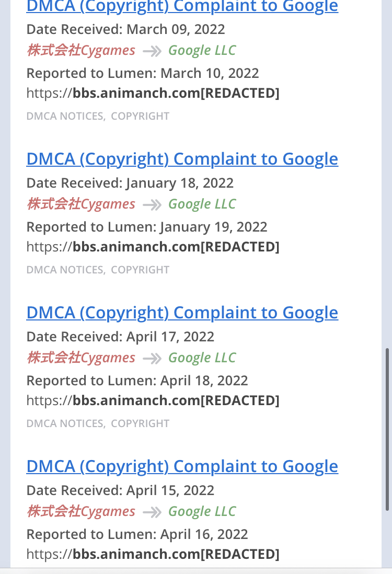
Task: Click Google LLC recipient in January 18 notice
Action: click(x=202, y=204)
